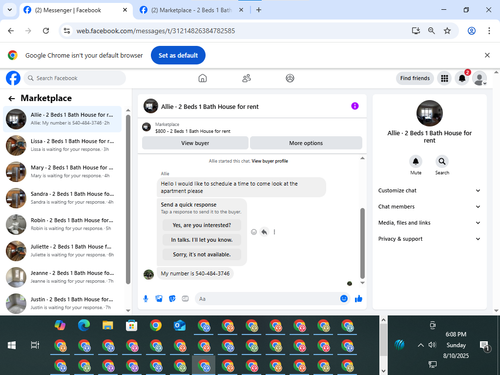Open the Windows Start menu
Screen dimensions: 500x375
(12, 345)
